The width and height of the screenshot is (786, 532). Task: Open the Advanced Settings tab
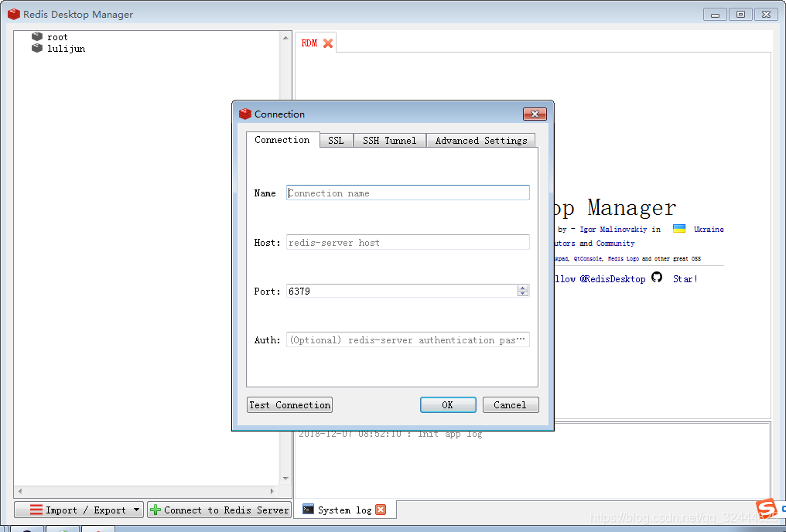coord(480,141)
